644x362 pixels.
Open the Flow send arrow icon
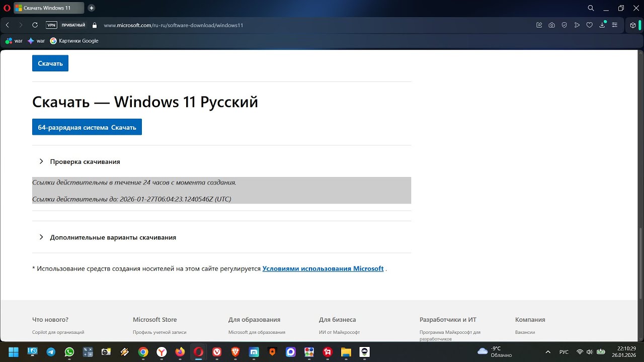577,25
